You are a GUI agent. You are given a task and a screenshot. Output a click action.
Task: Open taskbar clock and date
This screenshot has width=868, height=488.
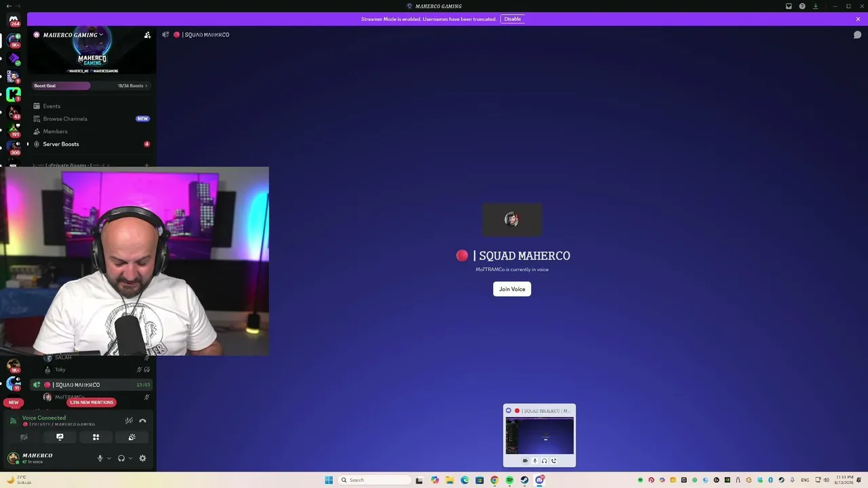point(845,480)
